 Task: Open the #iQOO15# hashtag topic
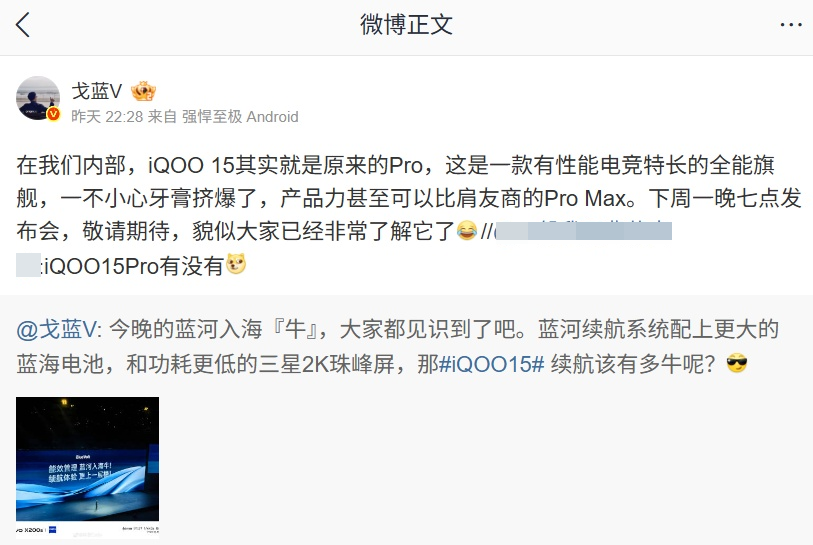click(x=492, y=364)
